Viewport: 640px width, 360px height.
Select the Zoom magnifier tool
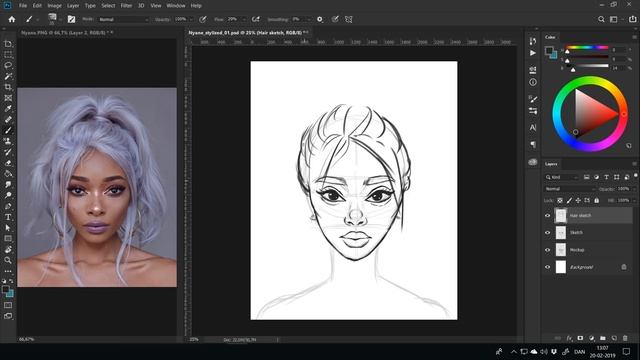click(8, 260)
